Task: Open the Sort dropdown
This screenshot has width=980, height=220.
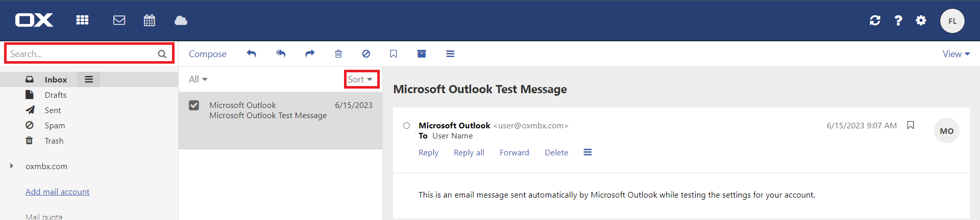Action: (360, 79)
